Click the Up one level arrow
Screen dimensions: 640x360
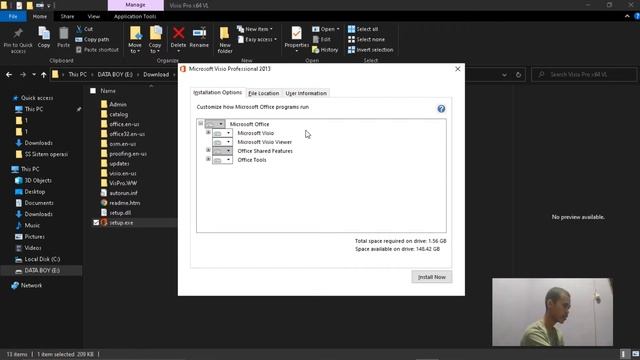coord(44,75)
